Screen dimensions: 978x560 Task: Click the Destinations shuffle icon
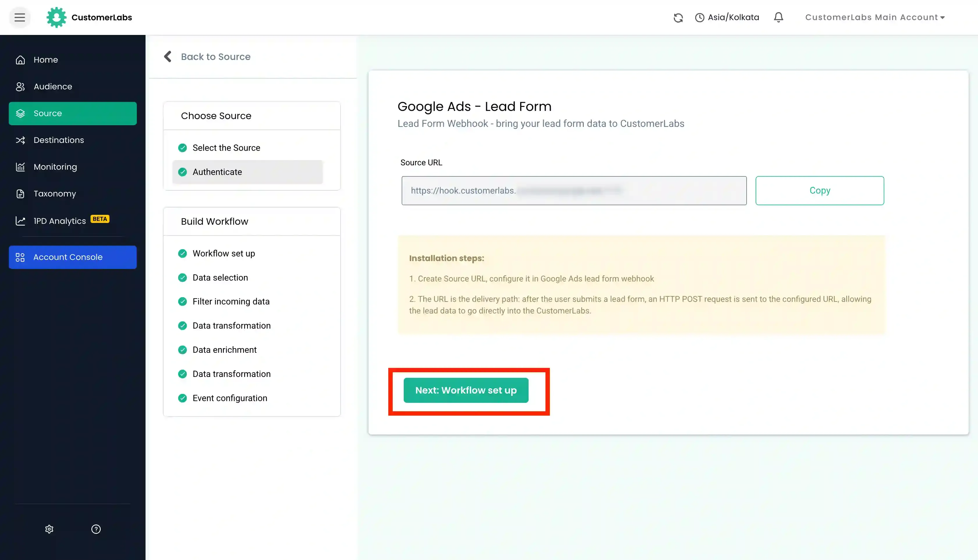pyautogui.click(x=20, y=140)
